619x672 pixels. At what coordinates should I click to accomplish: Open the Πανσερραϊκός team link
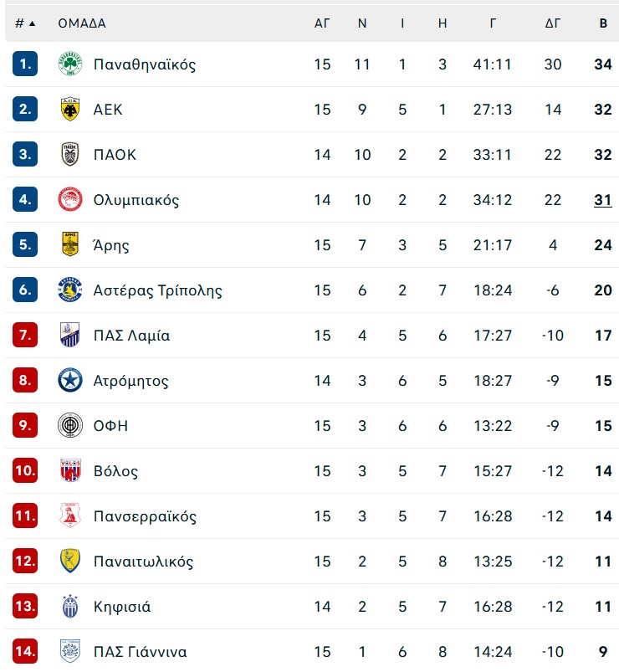tap(145, 516)
